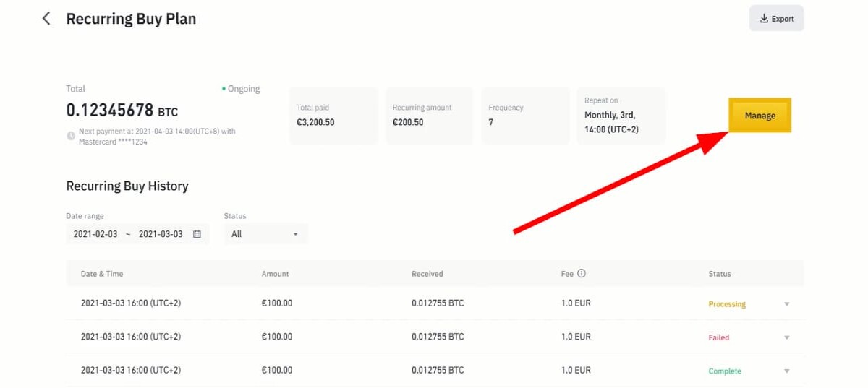This screenshot has height=388, width=868.
Task: Click the Status column header
Action: 720,274
